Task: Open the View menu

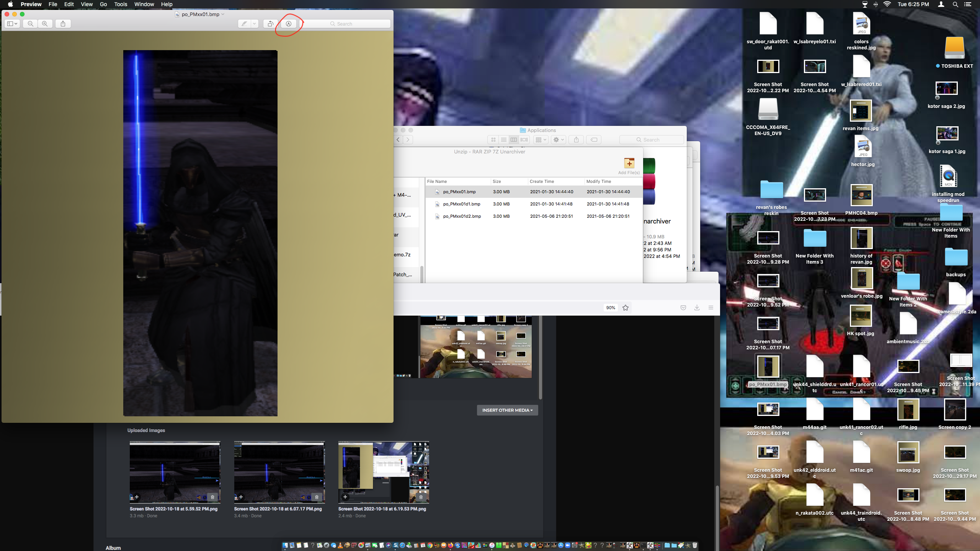Action: (x=87, y=4)
